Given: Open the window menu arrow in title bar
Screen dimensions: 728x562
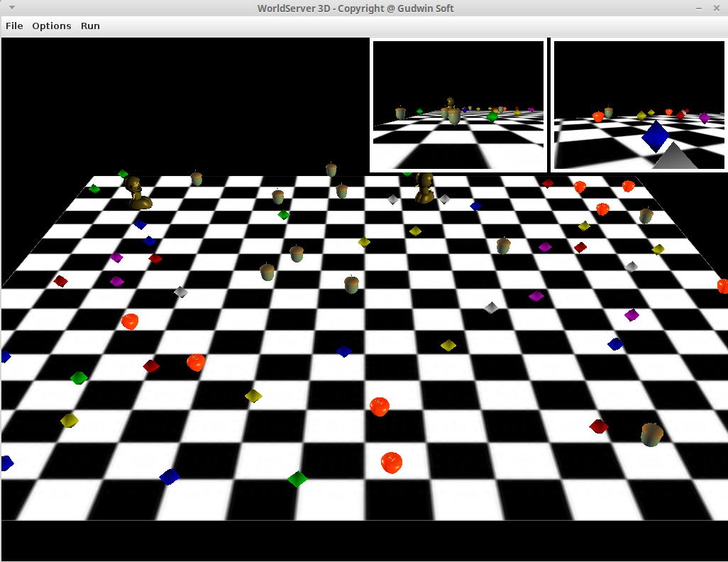Looking at the screenshot, I should (x=11, y=8).
